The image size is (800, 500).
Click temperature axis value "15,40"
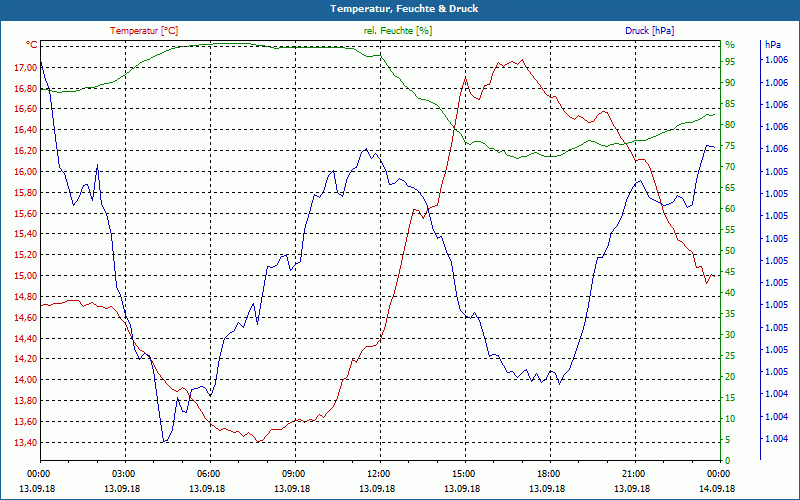point(28,234)
